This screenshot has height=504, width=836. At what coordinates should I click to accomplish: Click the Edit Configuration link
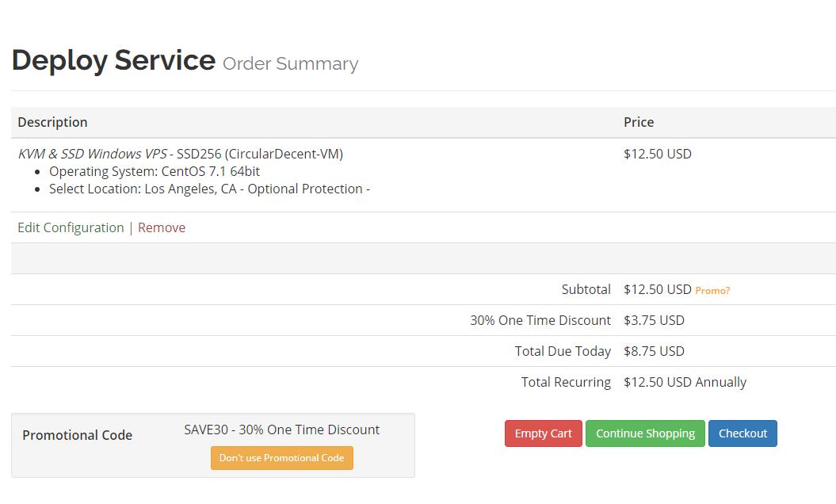pos(71,227)
